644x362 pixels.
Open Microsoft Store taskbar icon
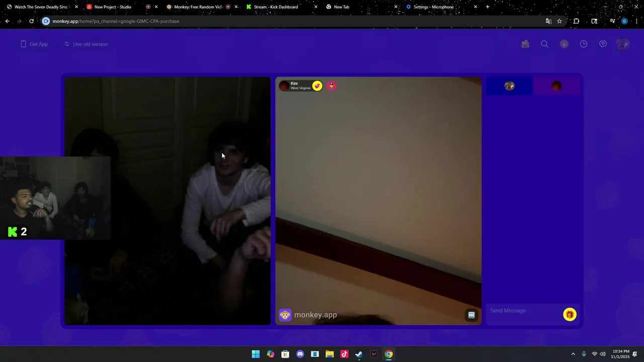[x=285, y=354]
